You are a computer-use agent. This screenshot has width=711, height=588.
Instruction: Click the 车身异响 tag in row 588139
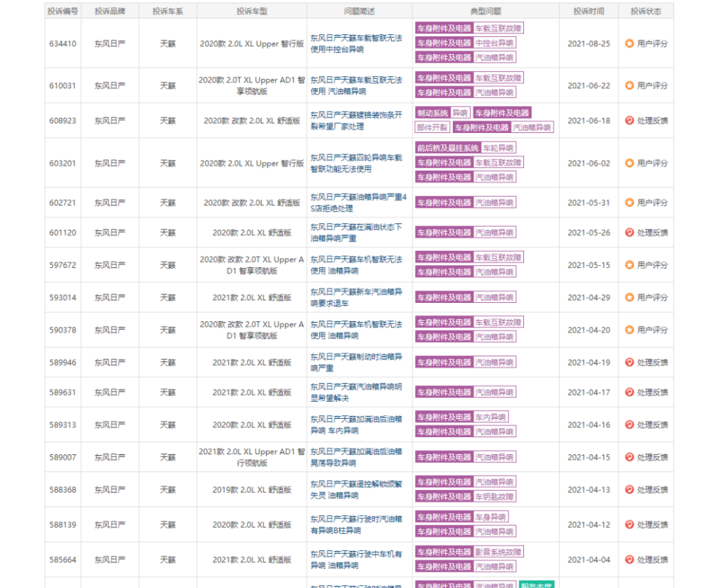(491, 517)
